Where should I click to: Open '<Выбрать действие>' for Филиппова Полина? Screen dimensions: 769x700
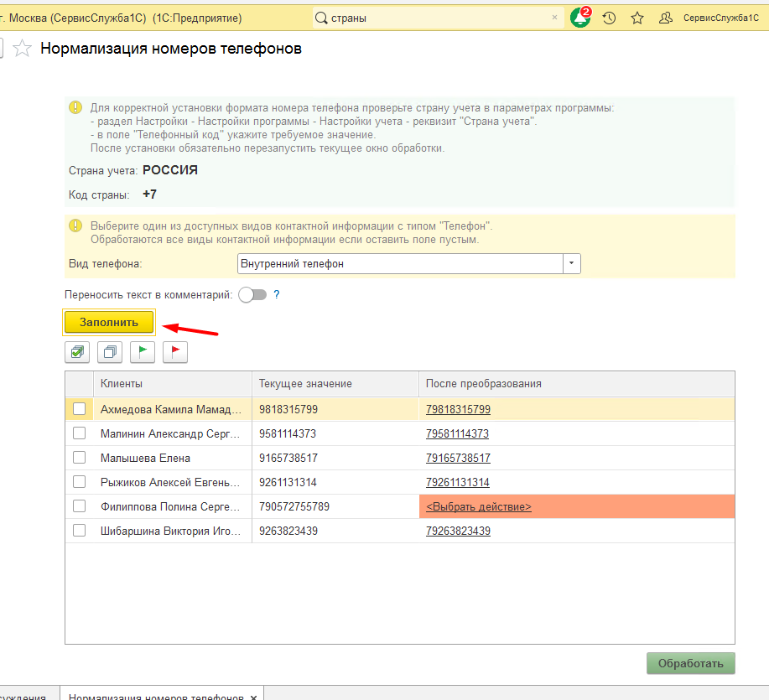(478, 507)
